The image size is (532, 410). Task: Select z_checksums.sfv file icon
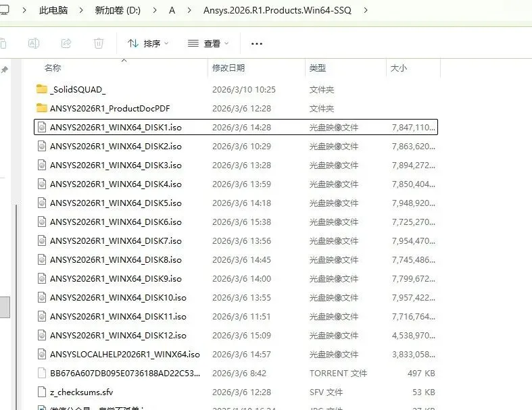pyautogui.click(x=42, y=392)
